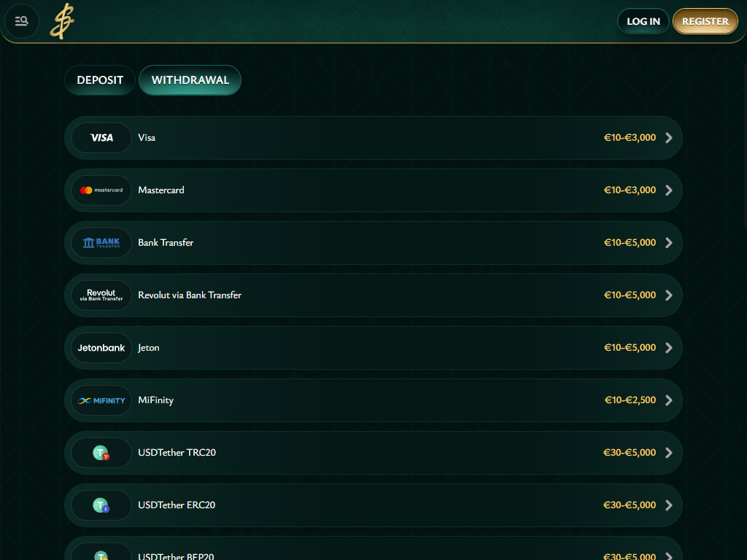This screenshot has width=747, height=560.
Task: Click the USDTether TRC20 coin icon
Action: tap(101, 453)
